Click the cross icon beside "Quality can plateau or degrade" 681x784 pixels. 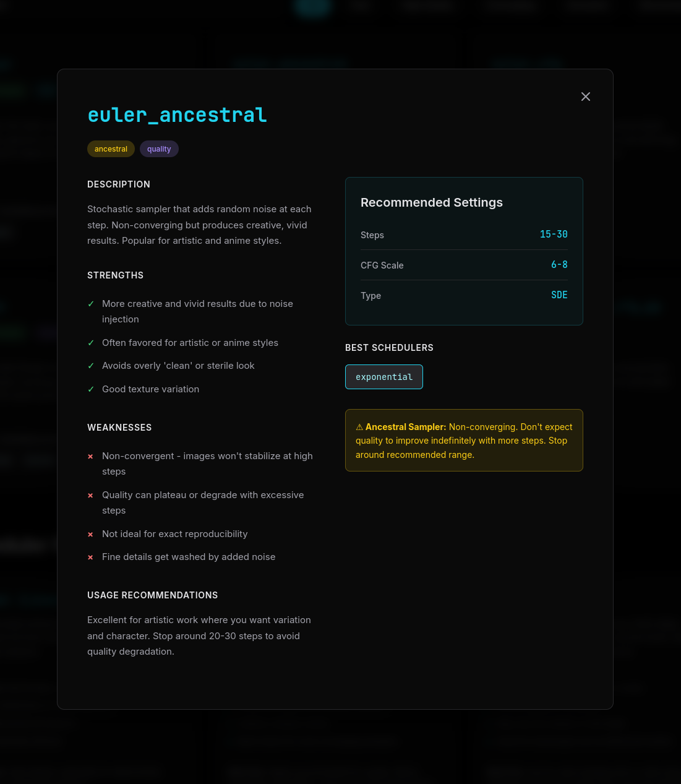pos(90,495)
